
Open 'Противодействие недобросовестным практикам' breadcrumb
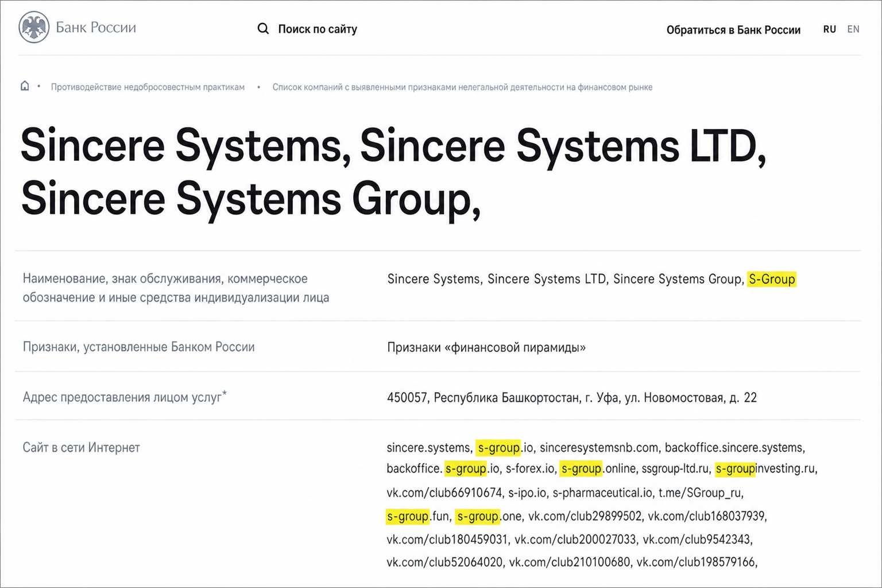click(148, 87)
